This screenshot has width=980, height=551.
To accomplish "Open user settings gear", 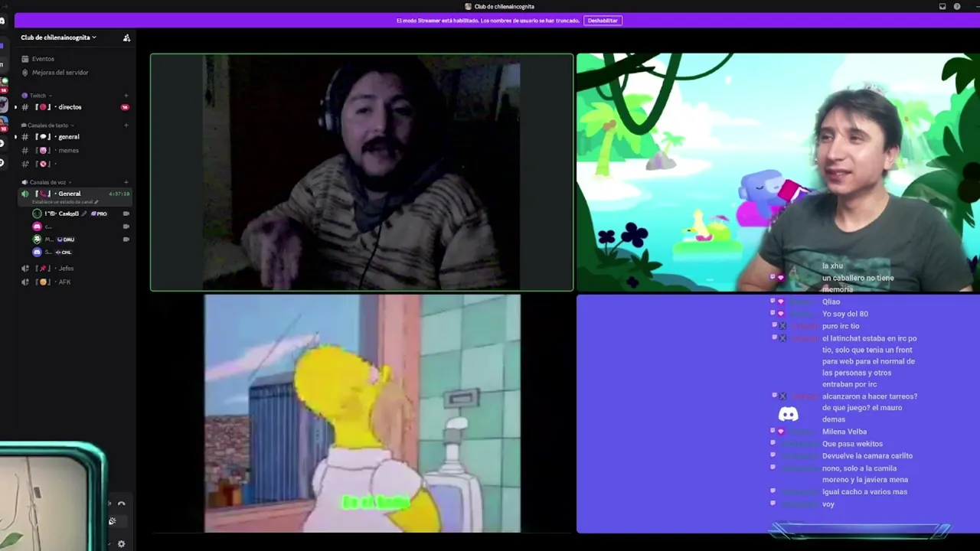I will 121,544.
